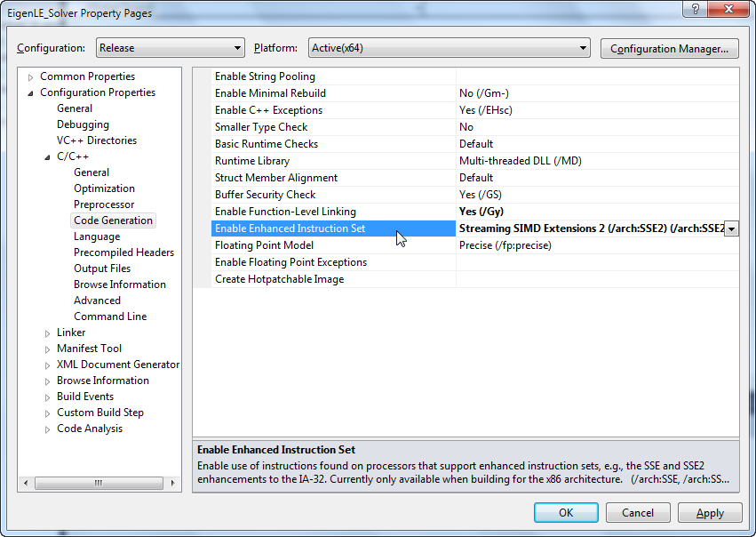Select the Preprocessor property page

tap(104, 204)
